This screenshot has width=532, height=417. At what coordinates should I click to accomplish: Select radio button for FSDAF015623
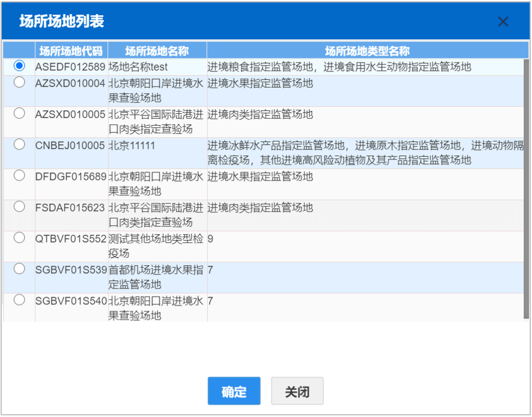[19, 207]
